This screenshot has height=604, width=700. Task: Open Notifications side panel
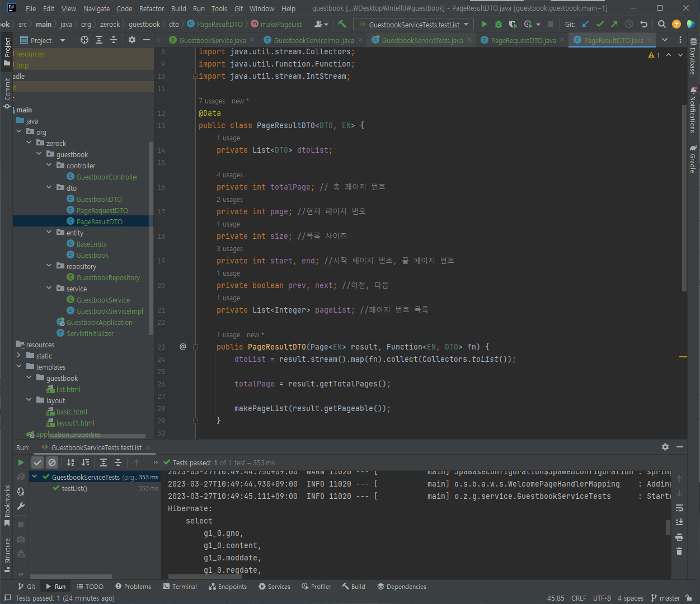[x=693, y=110]
